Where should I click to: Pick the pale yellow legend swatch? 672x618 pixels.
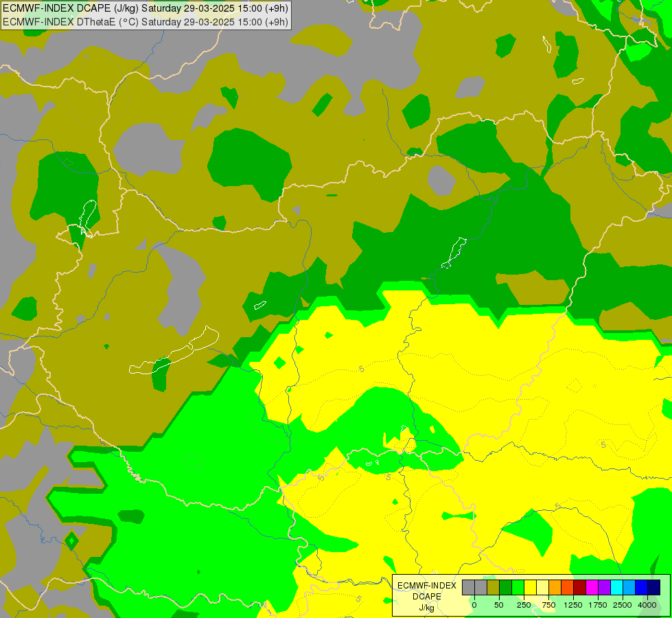click(542, 587)
